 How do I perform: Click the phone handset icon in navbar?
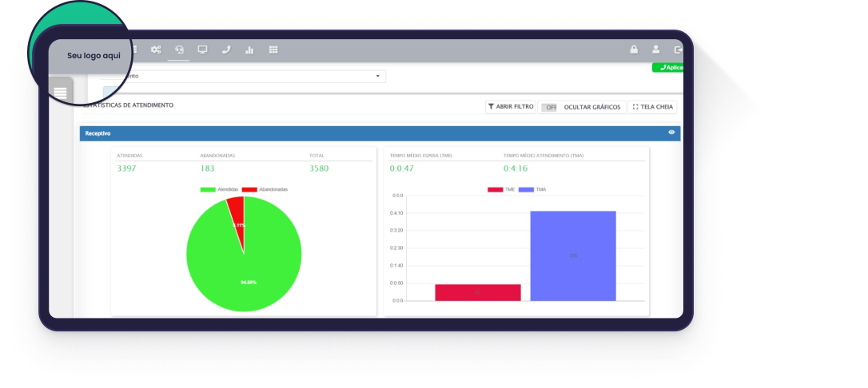point(226,49)
